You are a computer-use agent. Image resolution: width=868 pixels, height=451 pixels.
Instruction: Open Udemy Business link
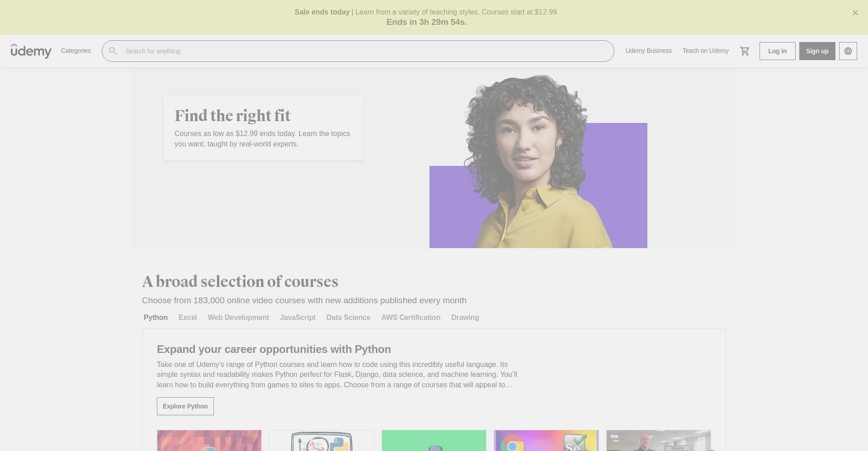pos(648,51)
